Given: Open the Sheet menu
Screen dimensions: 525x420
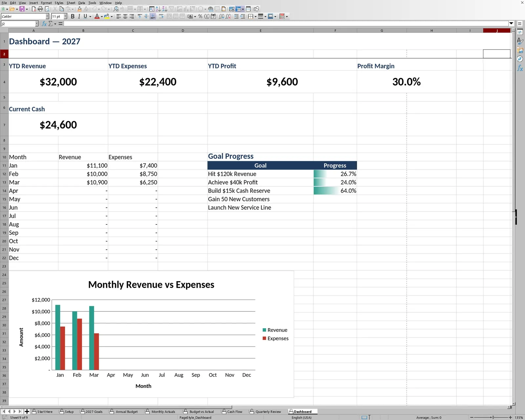Looking at the screenshot, I should pyautogui.click(x=71, y=3).
